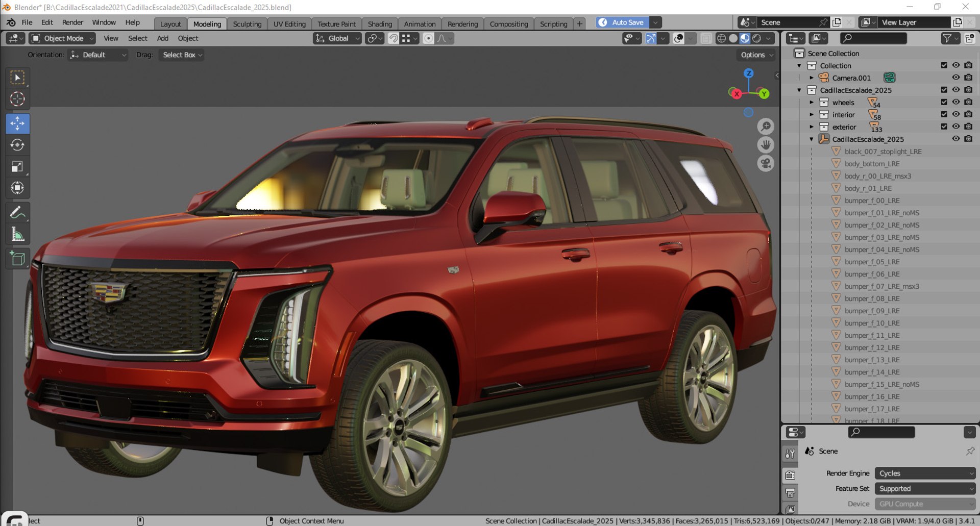Image resolution: width=980 pixels, height=526 pixels.
Task: Click the outliner search field
Action: (873, 38)
